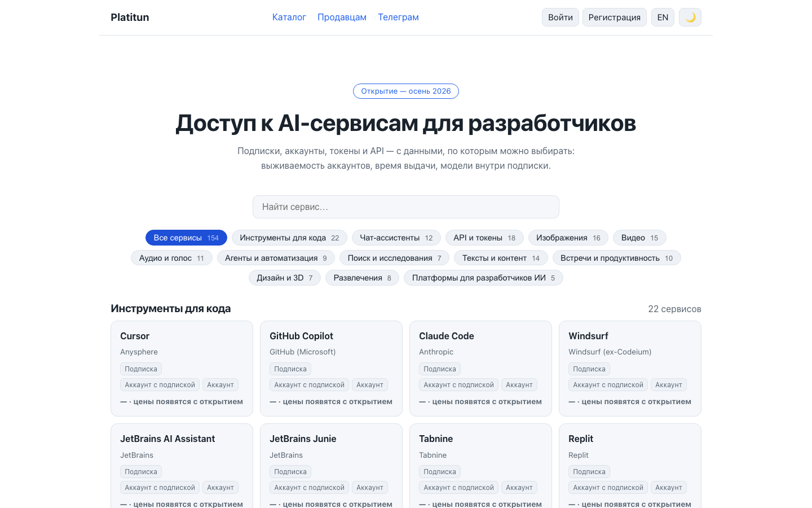Filter by Чат-ассистенты category
Image resolution: width=812 pixels, height=508 pixels.
coord(396,238)
